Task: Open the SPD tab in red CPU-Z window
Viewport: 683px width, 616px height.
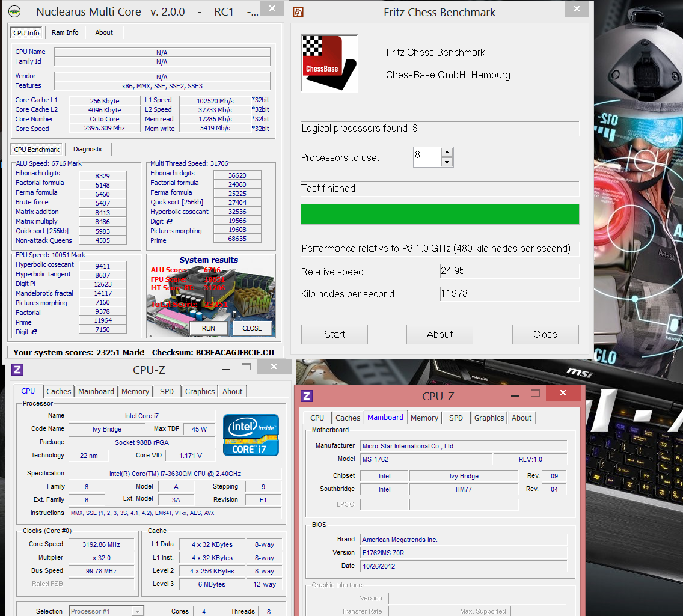Action: point(456,418)
